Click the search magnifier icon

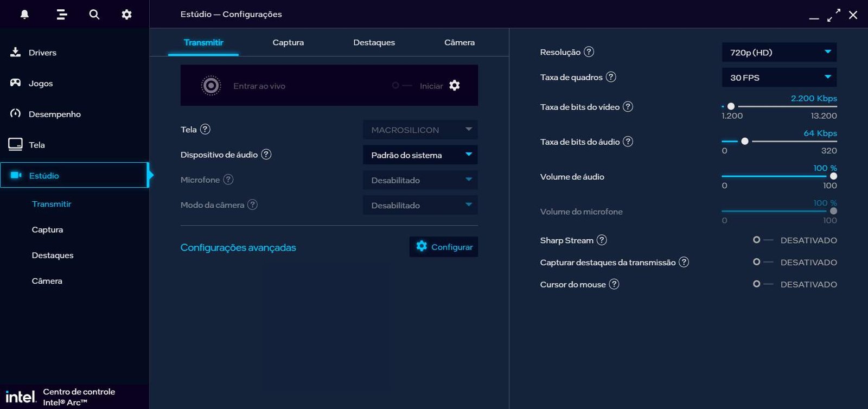coord(94,15)
